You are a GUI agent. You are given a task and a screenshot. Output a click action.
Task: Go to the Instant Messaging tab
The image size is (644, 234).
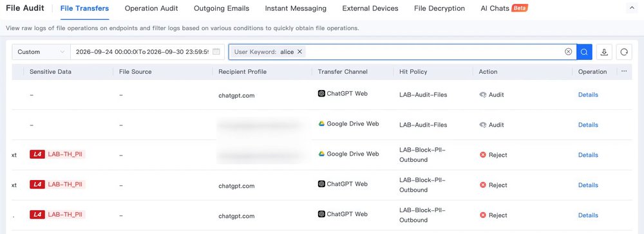(x=296, y=8)
